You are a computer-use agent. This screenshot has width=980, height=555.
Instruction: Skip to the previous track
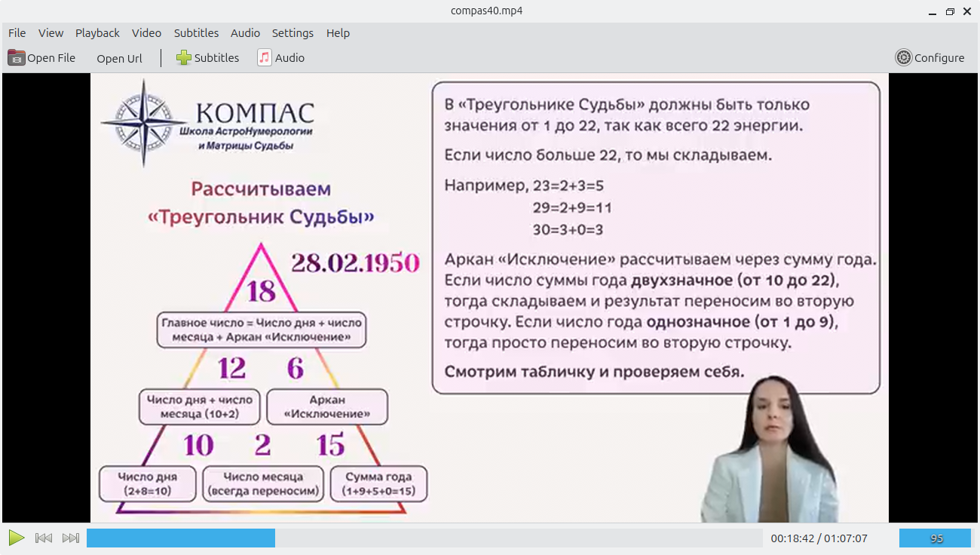click(44, 538)
